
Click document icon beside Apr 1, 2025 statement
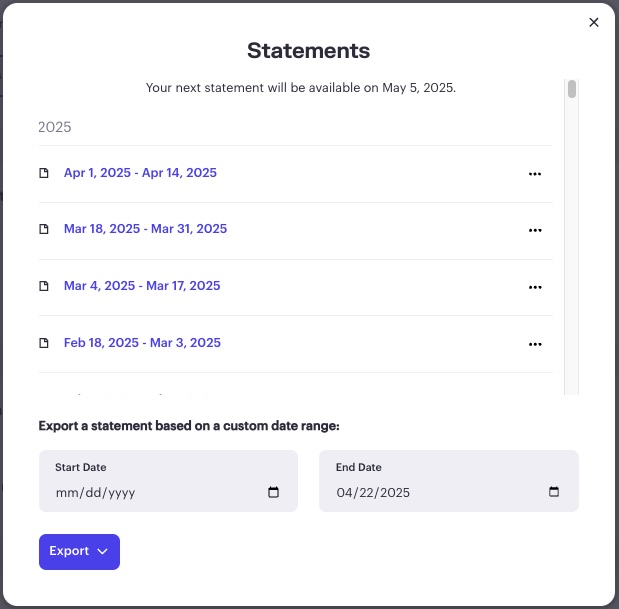(44, 173)
